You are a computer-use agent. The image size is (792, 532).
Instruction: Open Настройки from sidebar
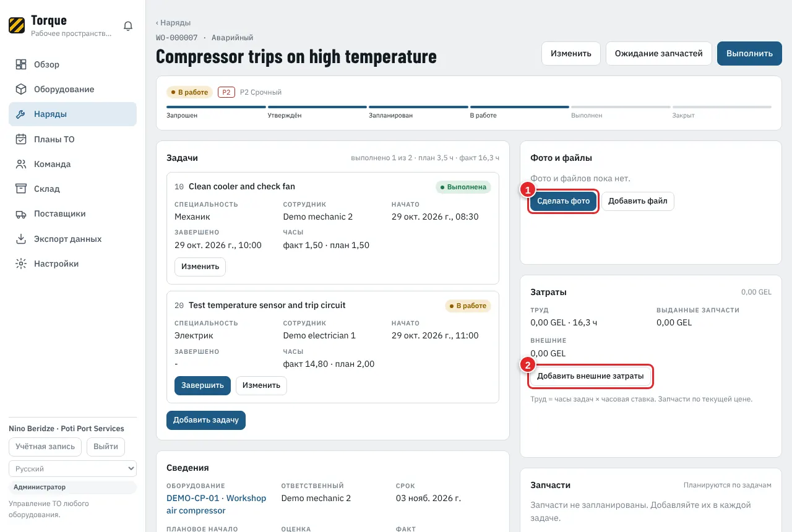click(72, 264)
